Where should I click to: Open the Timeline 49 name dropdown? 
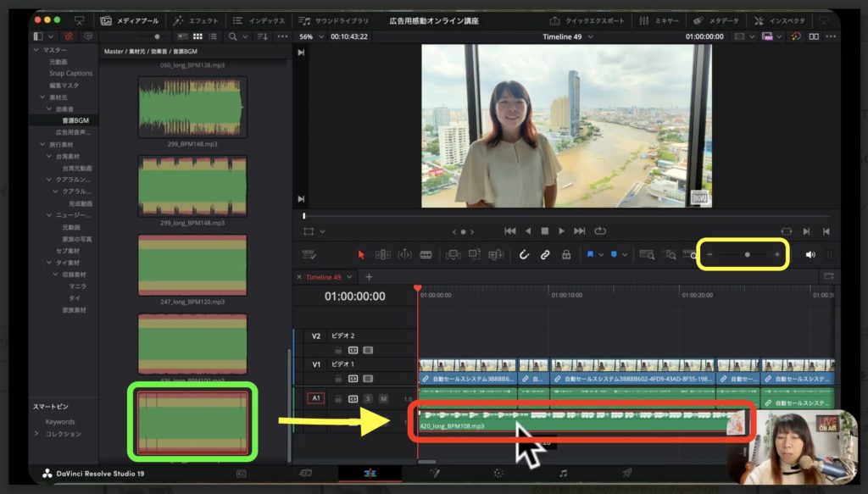(x=589, y=37)
